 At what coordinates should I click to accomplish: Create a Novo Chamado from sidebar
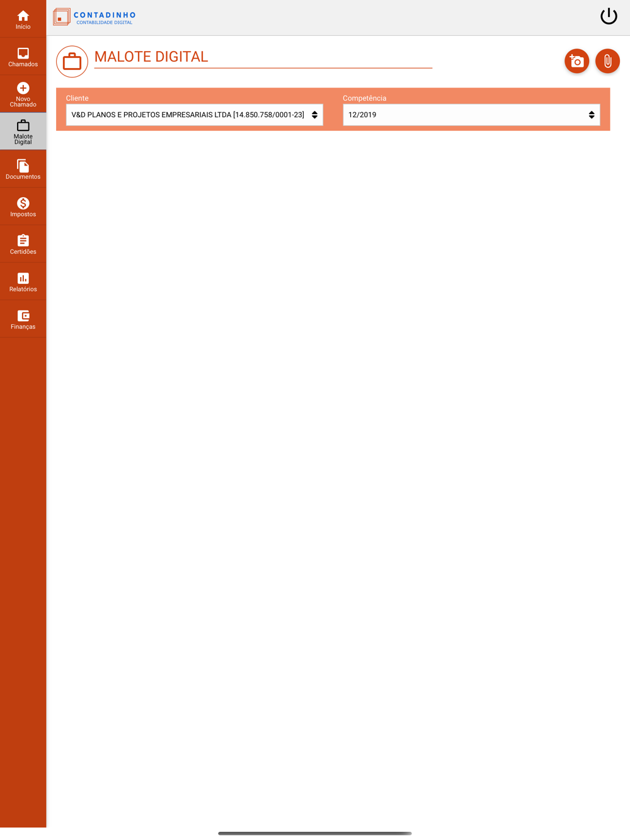23,94
